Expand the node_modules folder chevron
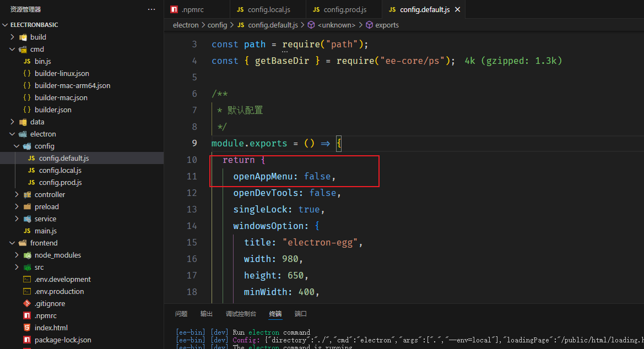 [x=17, y=255]
